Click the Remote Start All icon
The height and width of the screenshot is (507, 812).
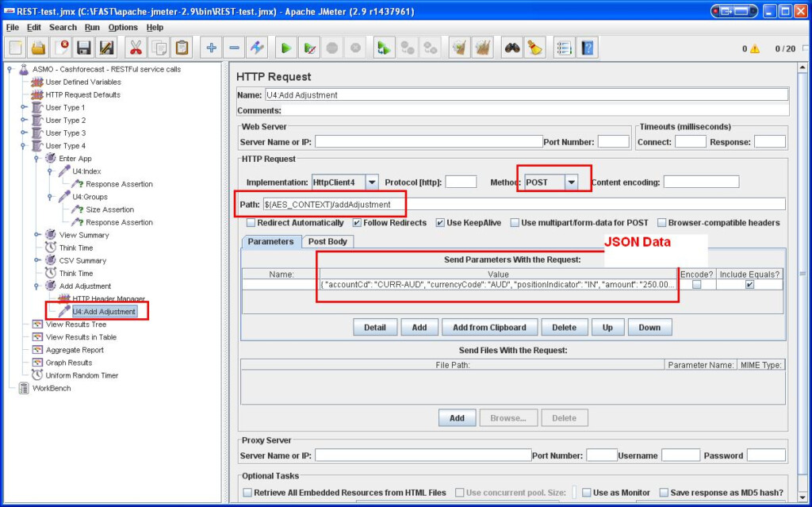click(x=384, y=48)
